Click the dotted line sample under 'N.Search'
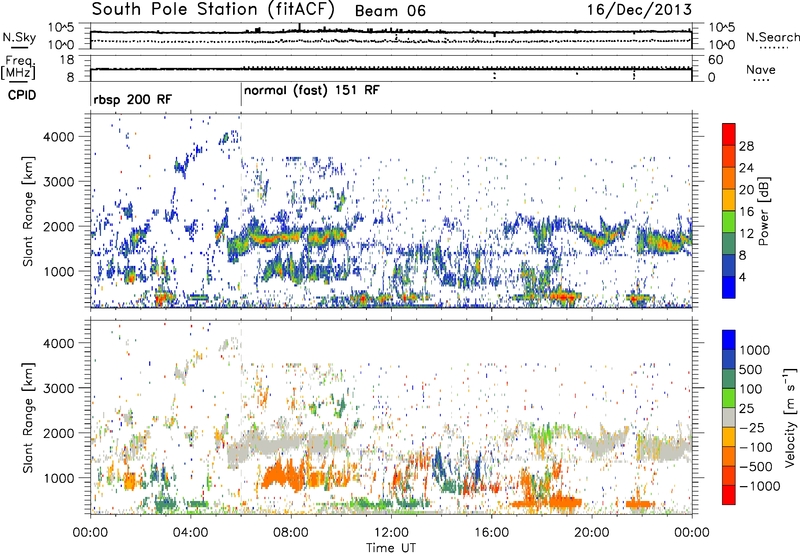Screen dimensions: 800x554 coord(774,48)
